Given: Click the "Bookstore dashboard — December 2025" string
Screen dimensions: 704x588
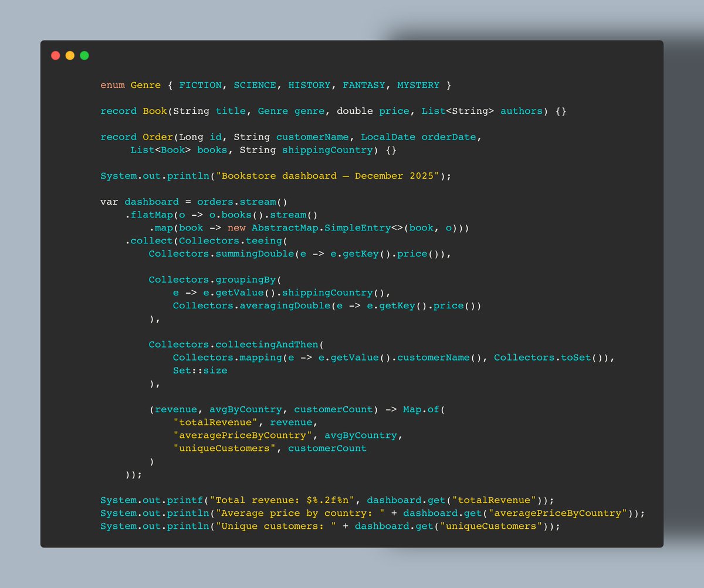Looking at the screenshot, I should (x=327, y=176).
